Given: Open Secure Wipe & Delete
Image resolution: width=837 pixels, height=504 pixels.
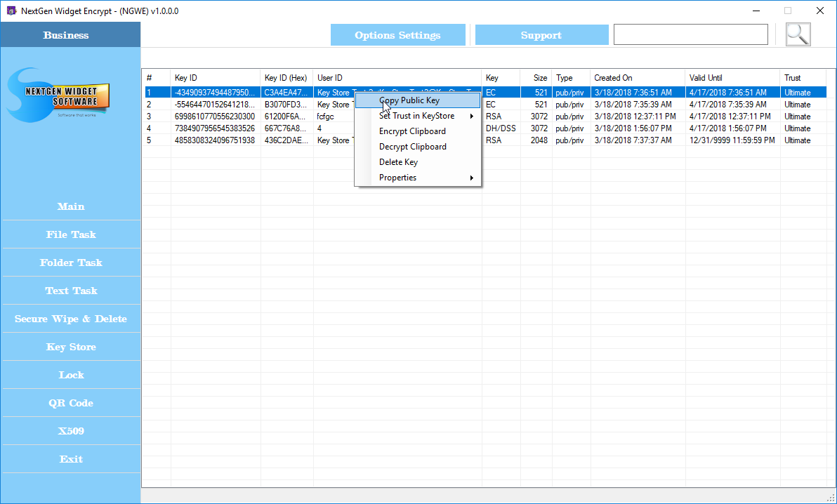Looking at the screenshot, I should [71, 319].
